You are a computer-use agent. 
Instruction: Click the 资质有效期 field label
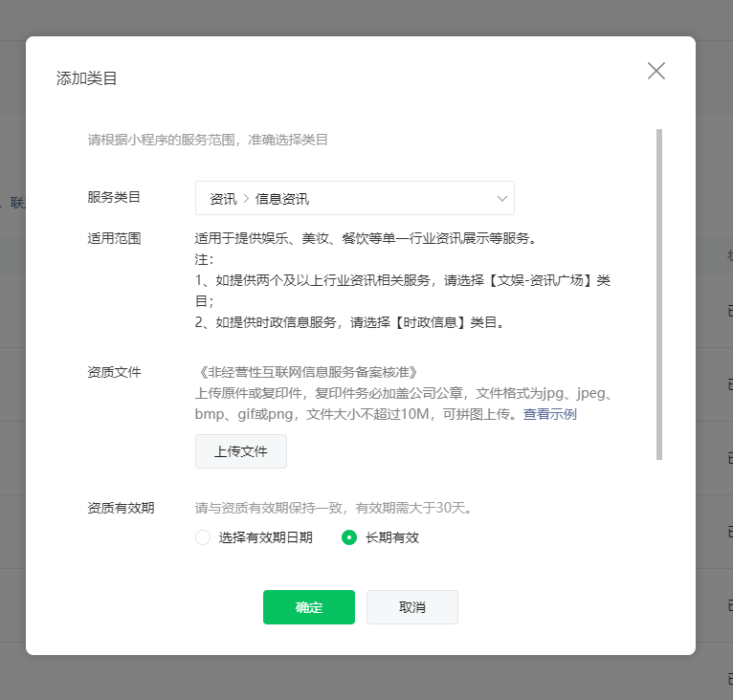(x=121, y=508)
